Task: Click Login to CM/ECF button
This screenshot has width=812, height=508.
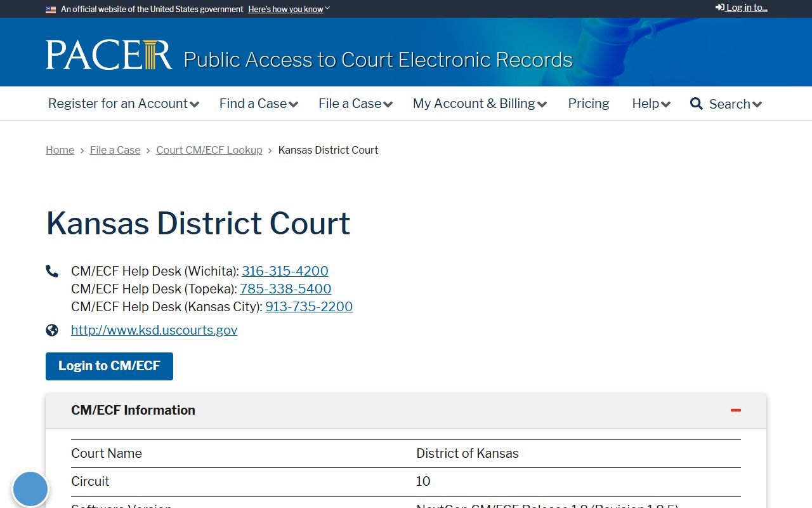Action: 109,366
